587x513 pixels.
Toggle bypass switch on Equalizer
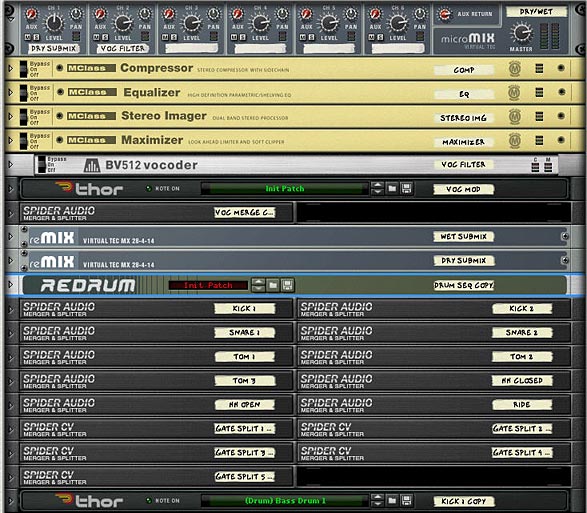click(24, 93)
